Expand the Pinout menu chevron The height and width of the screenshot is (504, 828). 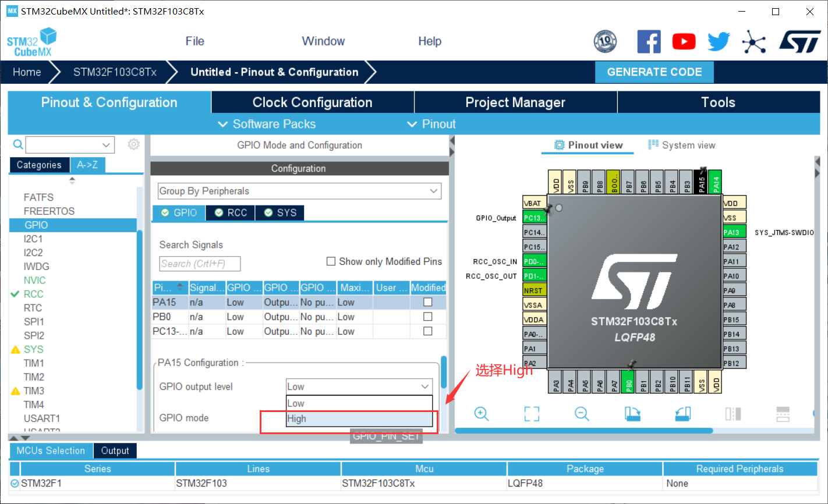[412, 124]
